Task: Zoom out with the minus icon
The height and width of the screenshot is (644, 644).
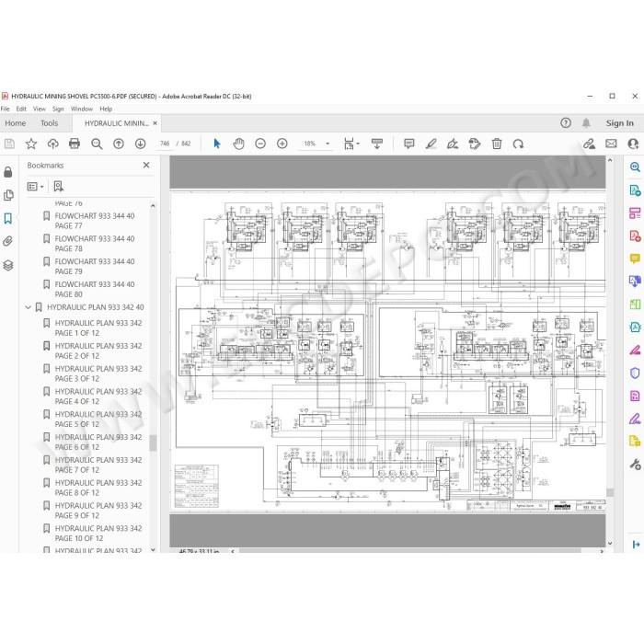Action: pos(260,144)
